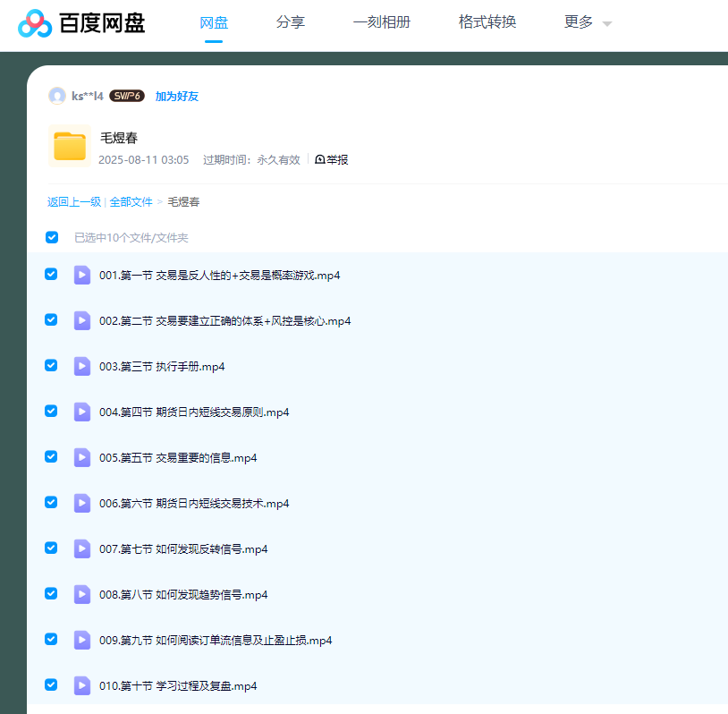
Task: Click the ks**l4 user avatar icon
Action: point(57,96)
